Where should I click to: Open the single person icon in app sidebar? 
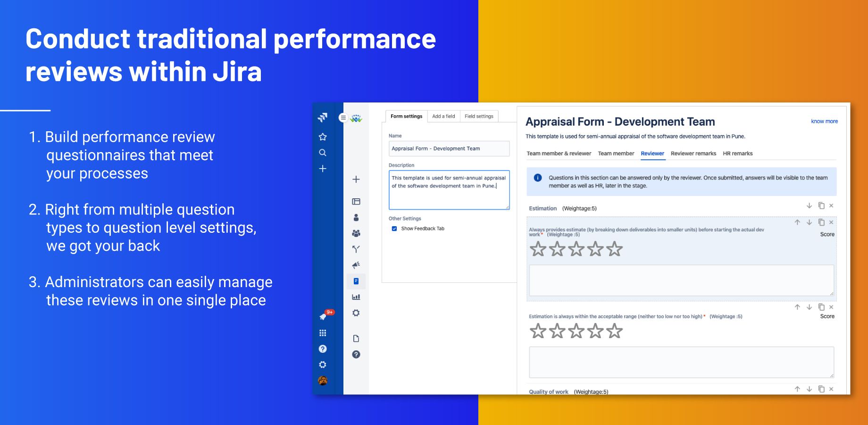pyautogui.click(x=356, y=218)
